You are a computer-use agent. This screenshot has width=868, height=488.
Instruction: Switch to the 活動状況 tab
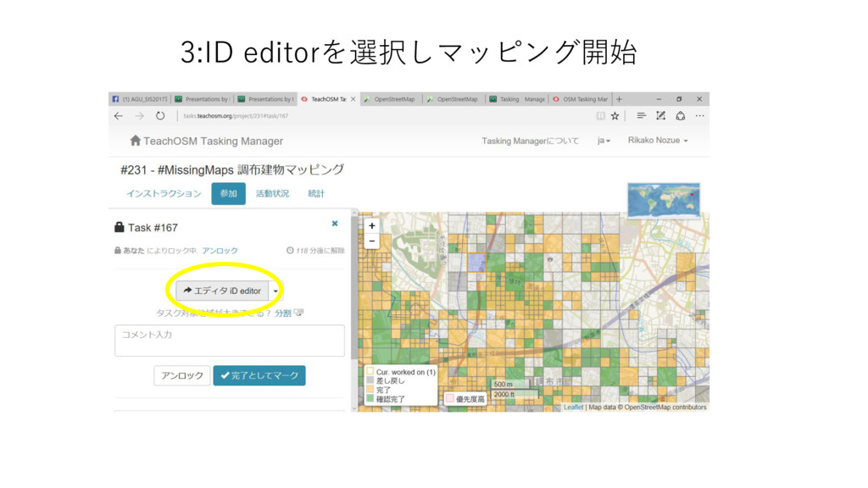pos(272,194)
